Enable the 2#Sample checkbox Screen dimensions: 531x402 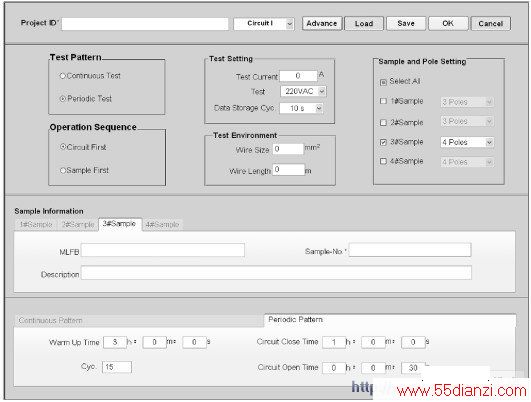(383, 123)
